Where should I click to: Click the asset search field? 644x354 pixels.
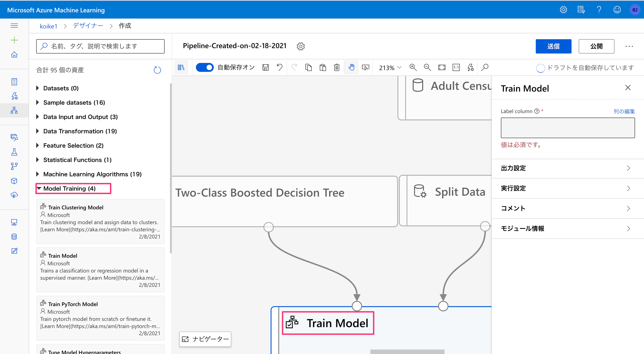pos(100,46)
